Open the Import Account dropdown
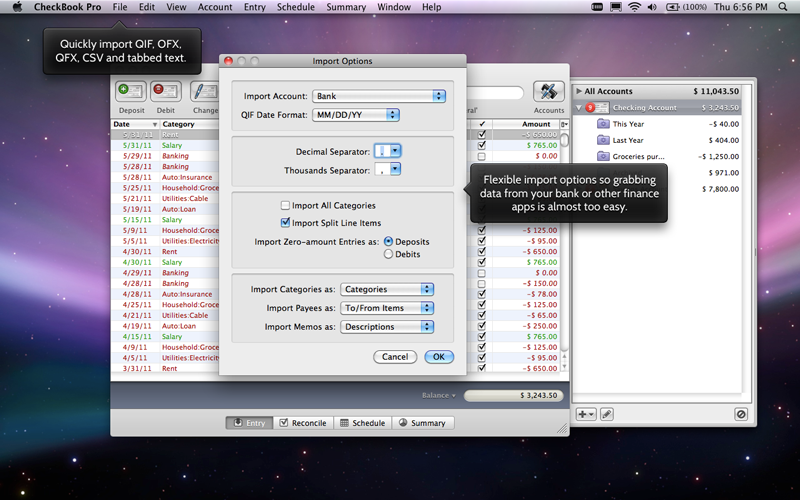800x500 pixels. coord(379,96)
